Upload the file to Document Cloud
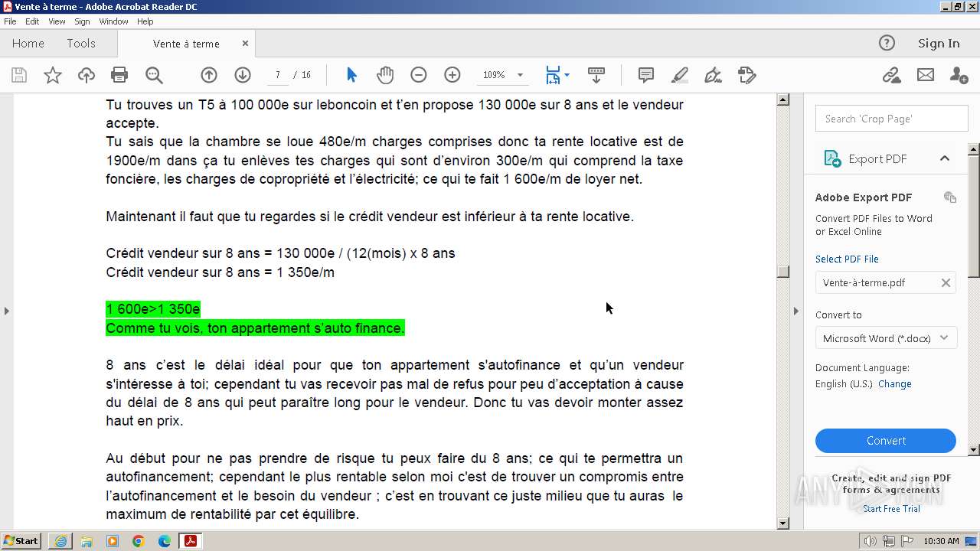Image resolution: width=980 pixels, height=551 pixels. [x=87, y=75]
